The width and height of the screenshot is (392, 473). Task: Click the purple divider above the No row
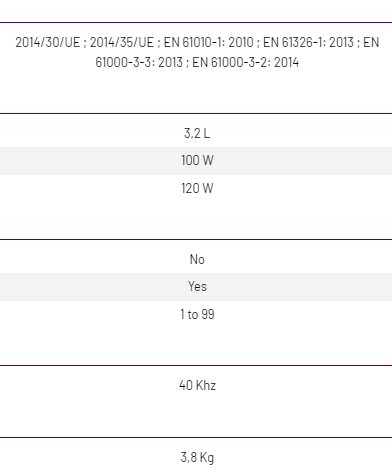tap(196, 239)
